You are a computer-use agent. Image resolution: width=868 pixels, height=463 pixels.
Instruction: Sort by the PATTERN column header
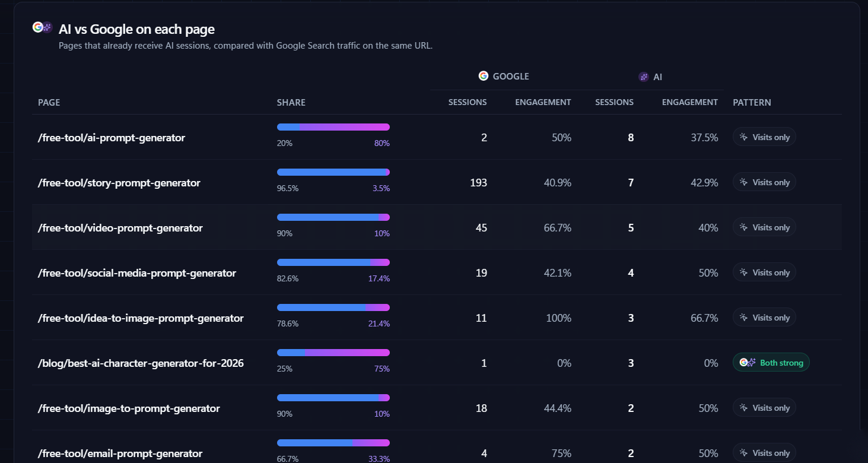tap(752, 103)
